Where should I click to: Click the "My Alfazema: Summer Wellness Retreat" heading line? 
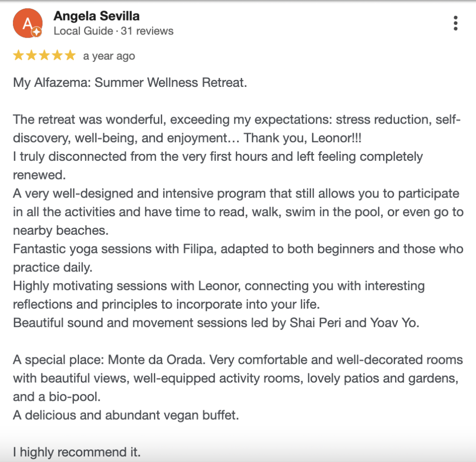point(130,83)
